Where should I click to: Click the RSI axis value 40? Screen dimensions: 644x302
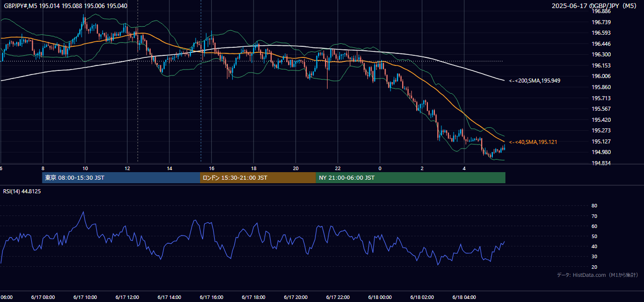pos(594,246)
